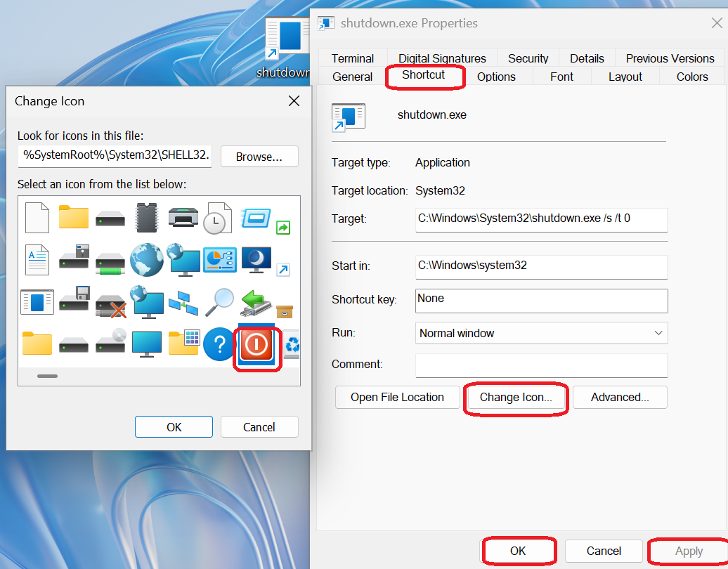
Task: Select the green arrow USB drive icon
Action: 256,303
